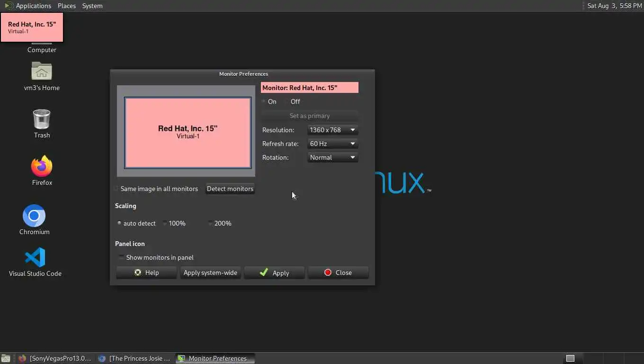
Task: Switch to SonyVegasPro13.0 Firefox taskbar window
Action: (x=54, y=358)
